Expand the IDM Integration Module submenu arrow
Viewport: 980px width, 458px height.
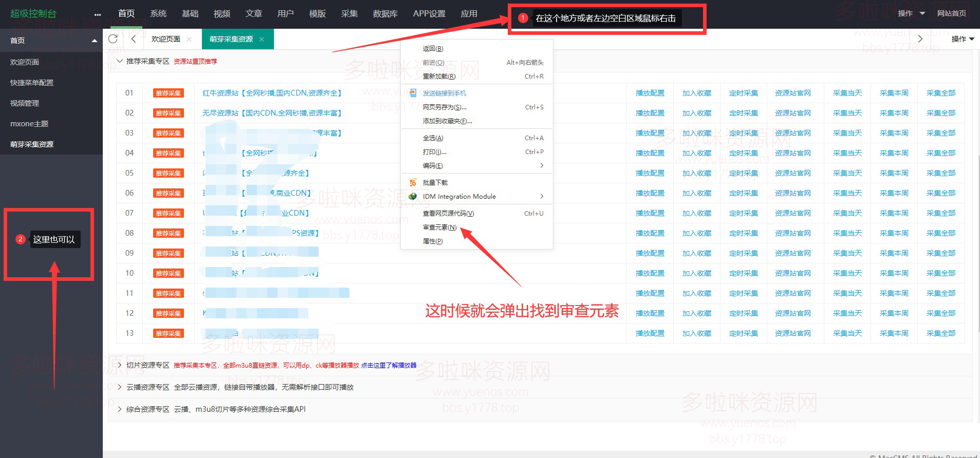(542, 196)
